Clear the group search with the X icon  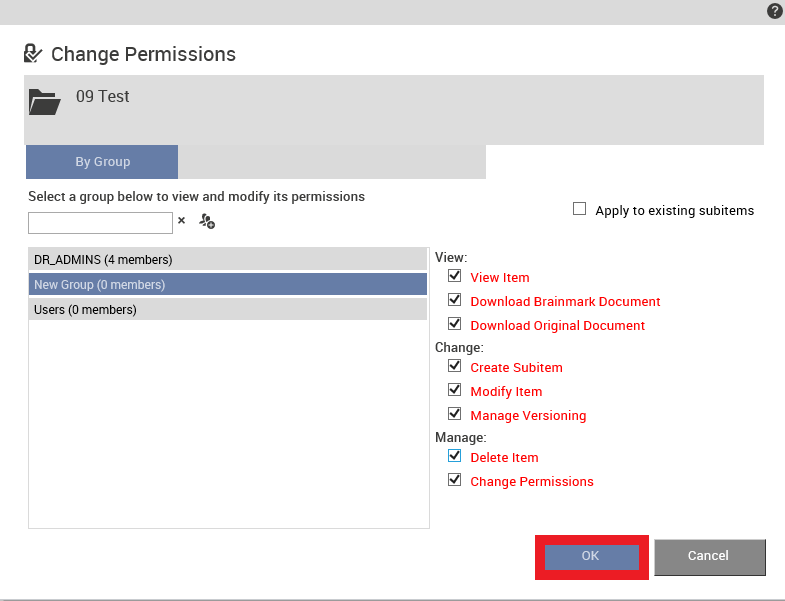[x=182, y=220]
